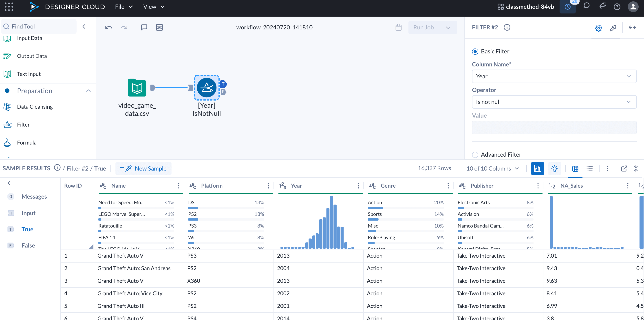Click the schedule calendar icon
This screenshot has width=644, height=320.
point(398,27)
